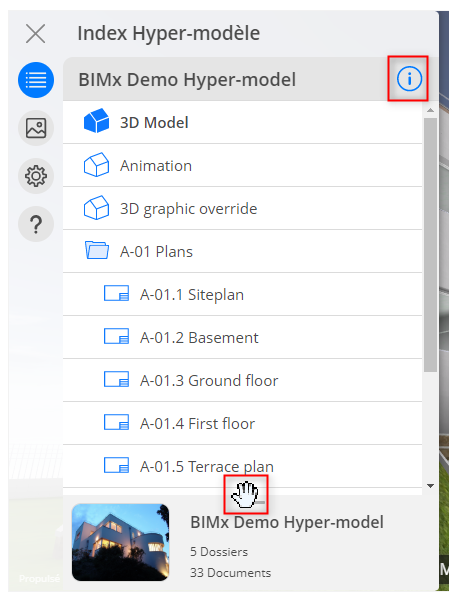Click the scrollbar up arrow
Viewport: 449px width, 601px height.
coord(431,110)
